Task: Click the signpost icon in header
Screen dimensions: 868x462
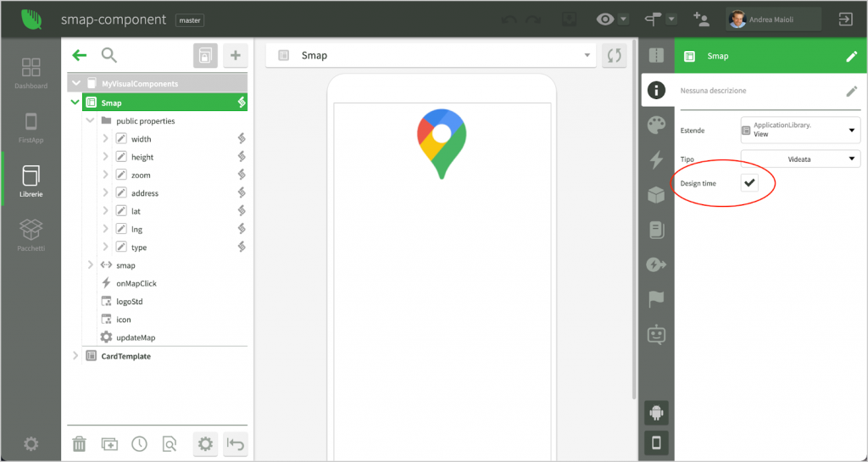Action: tap(654, 19)
